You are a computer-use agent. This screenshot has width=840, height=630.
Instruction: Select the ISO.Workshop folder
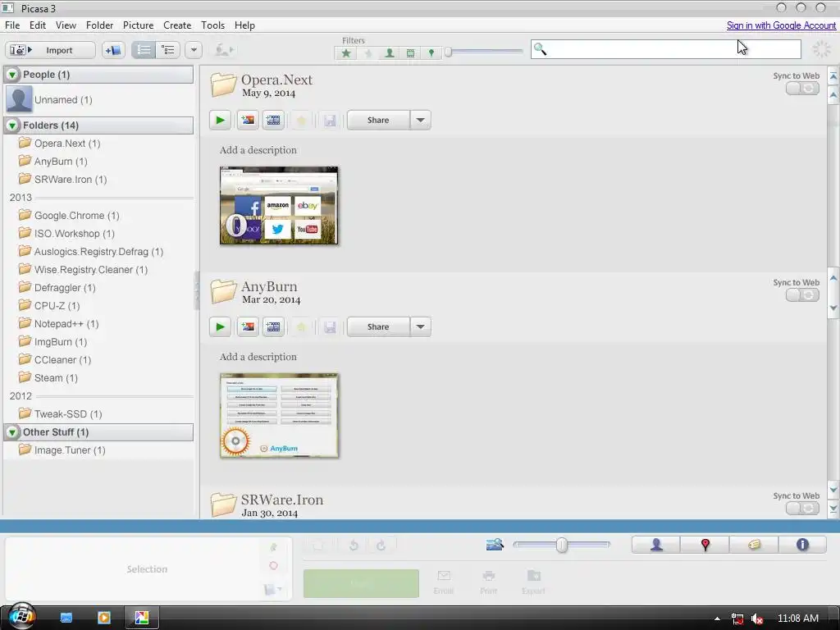pos(75,234)
